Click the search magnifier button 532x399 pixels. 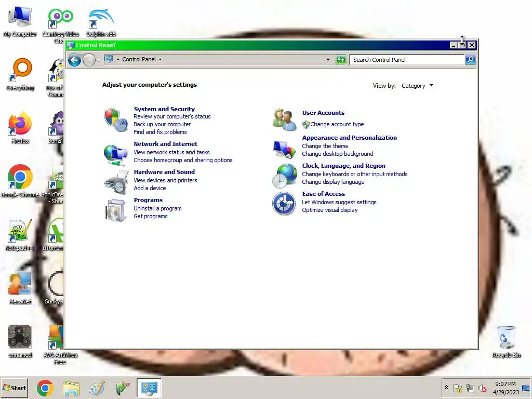(470, 60)
